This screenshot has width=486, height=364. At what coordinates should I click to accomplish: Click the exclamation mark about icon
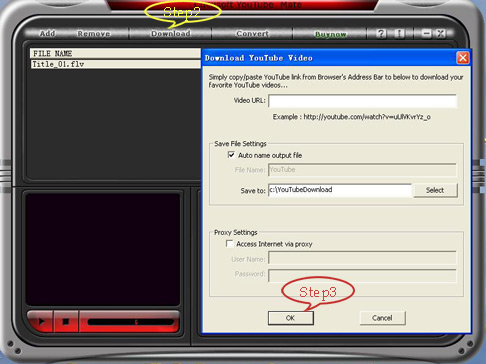point(399,33)
